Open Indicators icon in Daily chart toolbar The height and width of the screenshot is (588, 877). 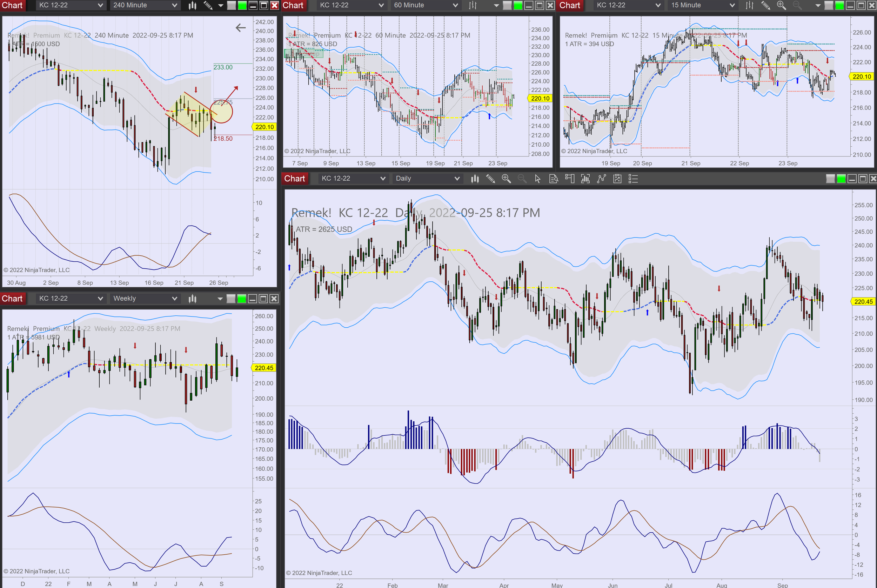click(x=601, y=179)
